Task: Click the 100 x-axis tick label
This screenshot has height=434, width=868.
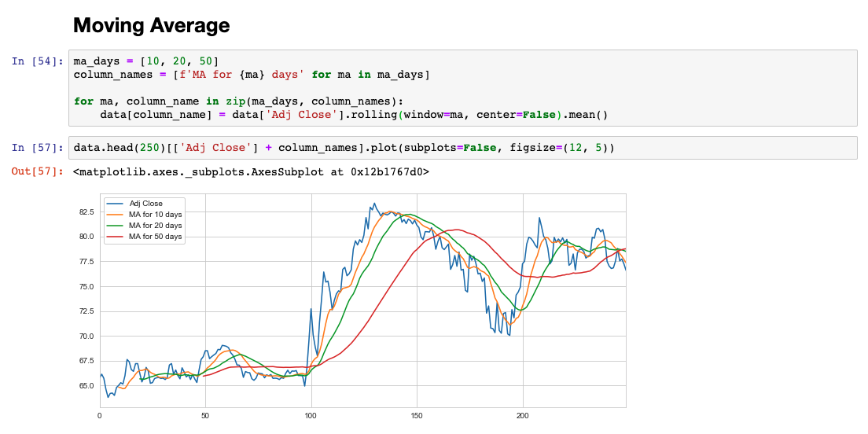Action: point(311,415)
